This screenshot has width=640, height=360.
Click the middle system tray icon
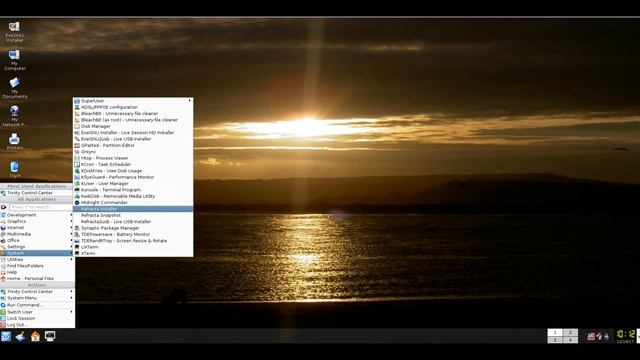coord(599,336)
